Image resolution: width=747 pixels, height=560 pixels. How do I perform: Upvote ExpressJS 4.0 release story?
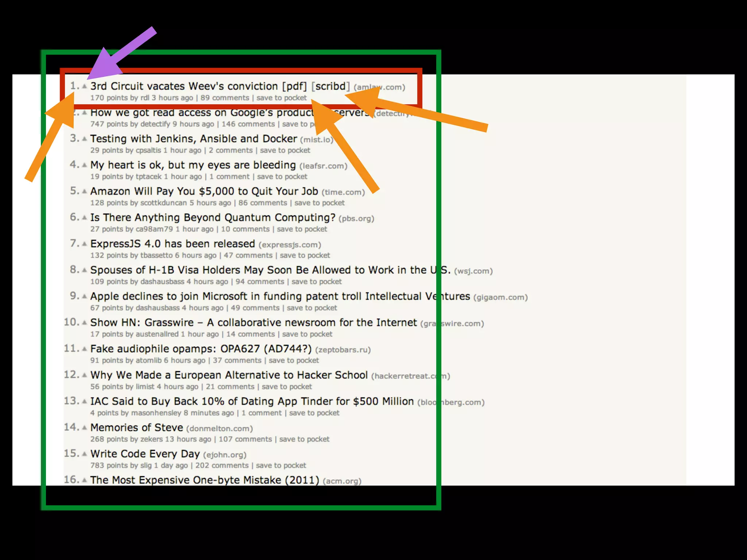pyautogui.click(x=85, y=244)
